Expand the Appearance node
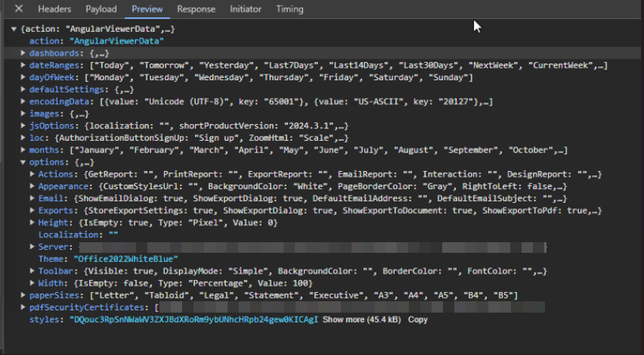The image size is (644, 355). (32, 186)
